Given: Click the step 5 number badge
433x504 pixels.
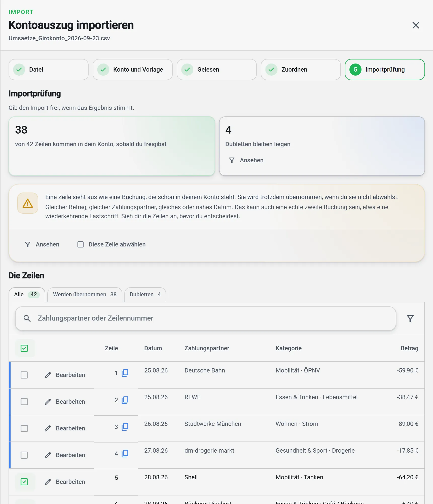Looking at the screenshot, I should 355,70.
